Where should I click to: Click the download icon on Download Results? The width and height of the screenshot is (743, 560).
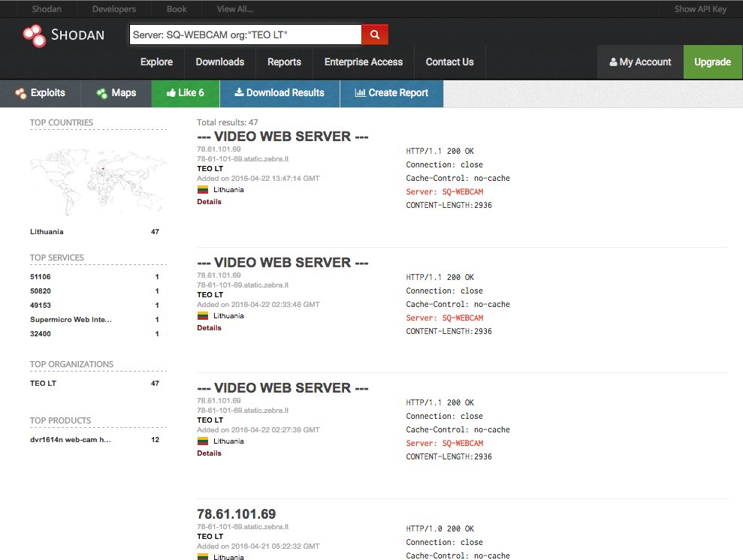click(x=240, y=92)
